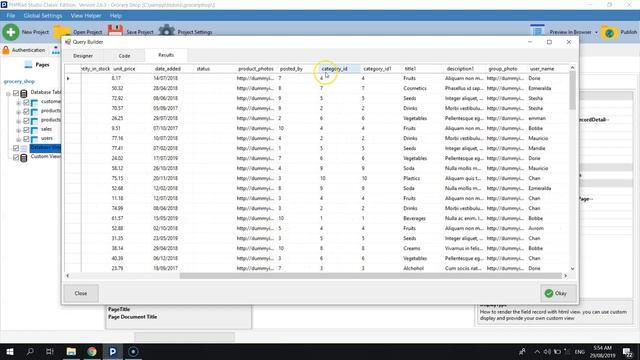Open the File menu
640x360 pixels.
pyautogui.click(x=11, y=16)
